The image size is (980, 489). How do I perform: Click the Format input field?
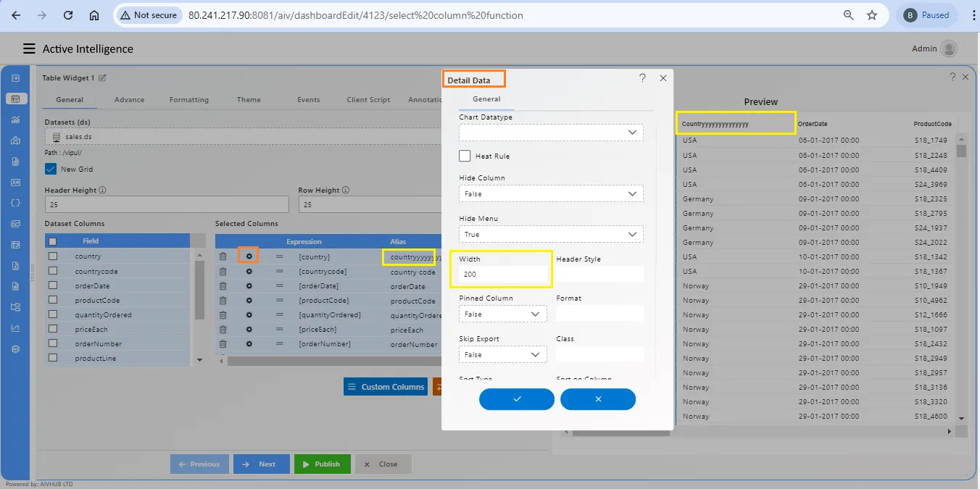(599, 314)
